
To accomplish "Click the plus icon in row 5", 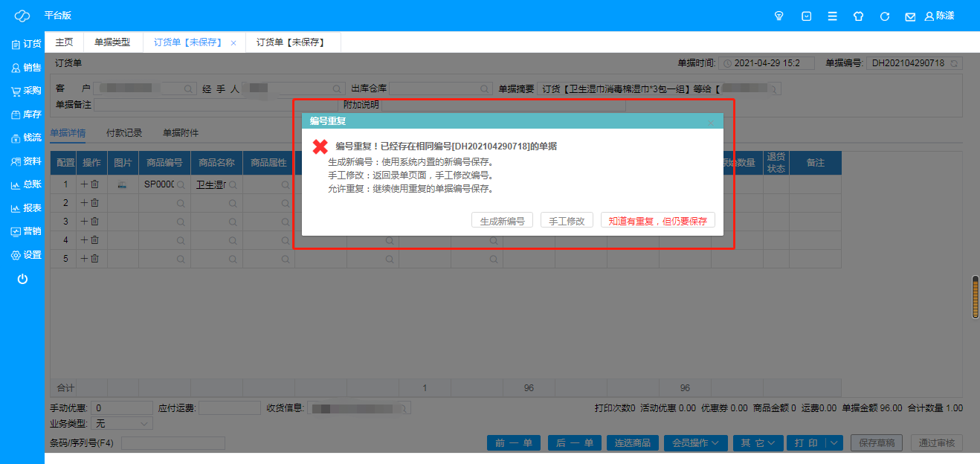I will pyautogui.click(x=84, y=258).
